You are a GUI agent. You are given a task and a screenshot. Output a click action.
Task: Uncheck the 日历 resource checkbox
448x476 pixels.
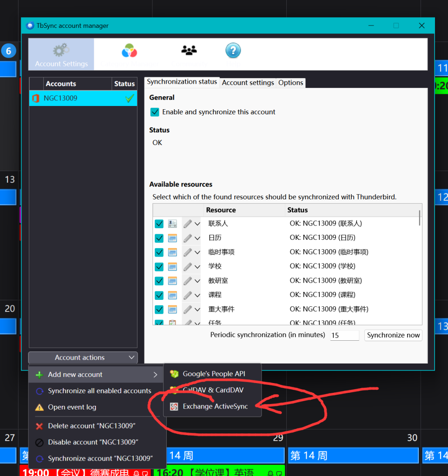(159, 238)
